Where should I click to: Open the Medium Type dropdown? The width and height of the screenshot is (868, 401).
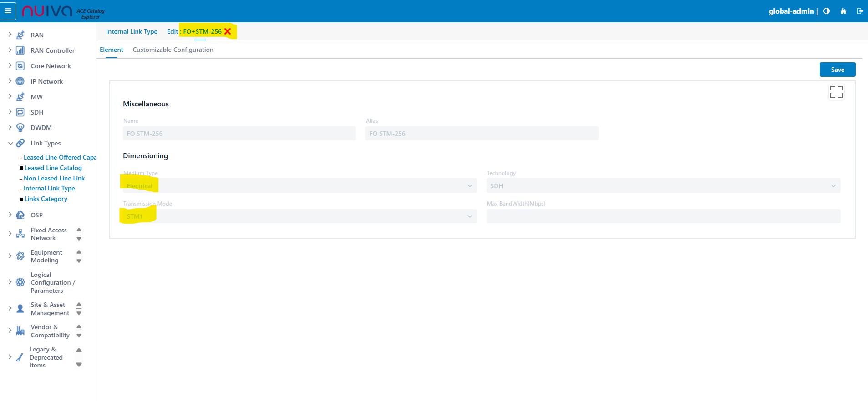(x=299, y=186)
